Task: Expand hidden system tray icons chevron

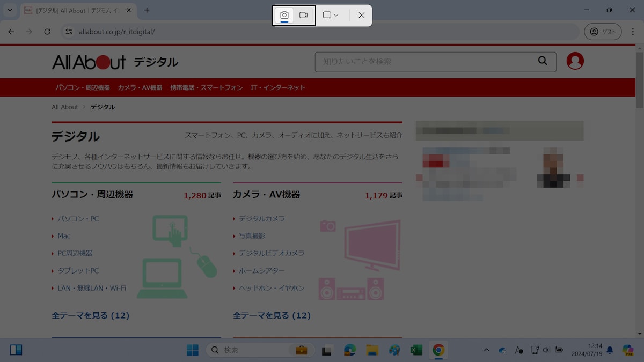Action: tap(486, 350)
